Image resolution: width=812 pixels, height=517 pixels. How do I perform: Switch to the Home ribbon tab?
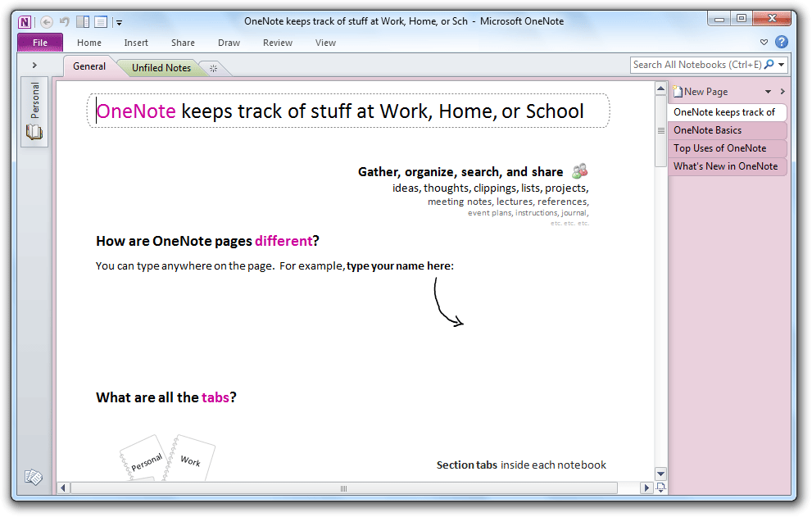click(x=89, y=43)
